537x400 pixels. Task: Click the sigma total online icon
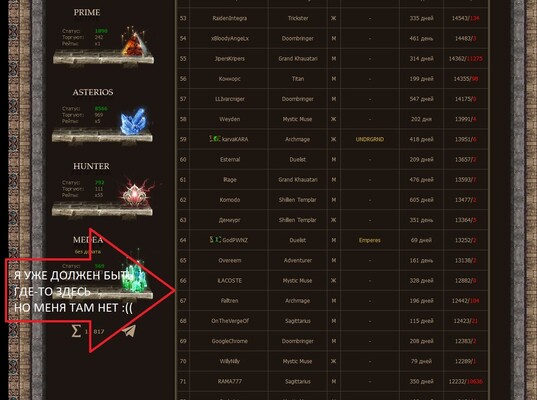(x=76, y=331)
